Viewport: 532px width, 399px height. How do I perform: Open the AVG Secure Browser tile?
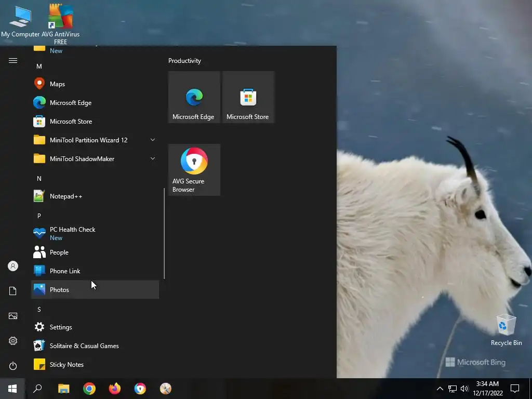tap(194, 170)
